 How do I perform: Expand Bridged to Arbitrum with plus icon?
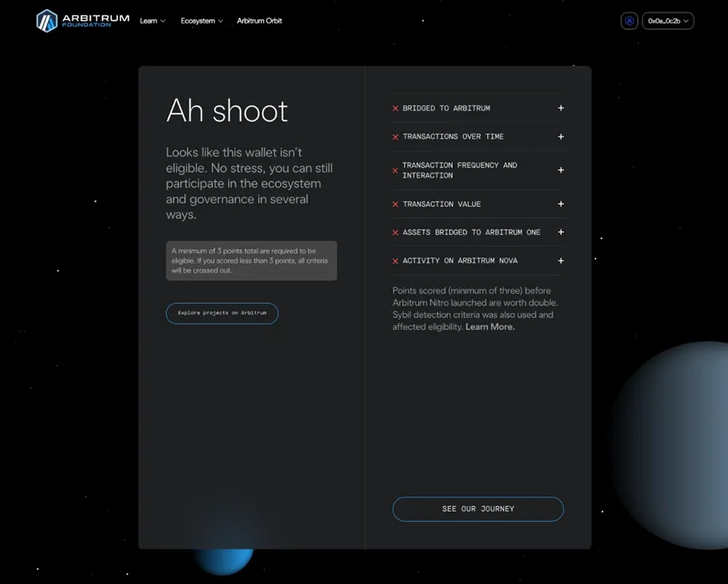click(x=561, y=109)
